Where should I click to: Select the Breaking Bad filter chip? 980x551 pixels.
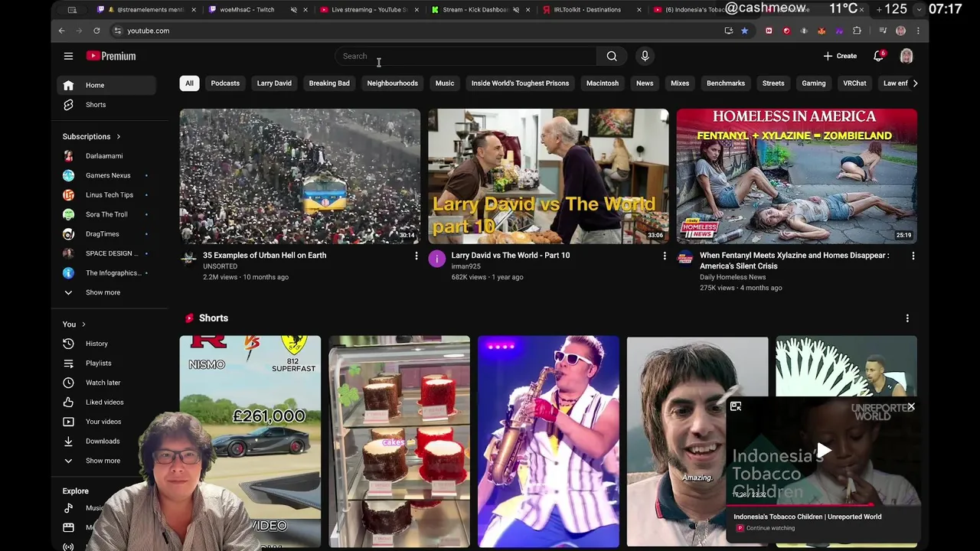329,83
